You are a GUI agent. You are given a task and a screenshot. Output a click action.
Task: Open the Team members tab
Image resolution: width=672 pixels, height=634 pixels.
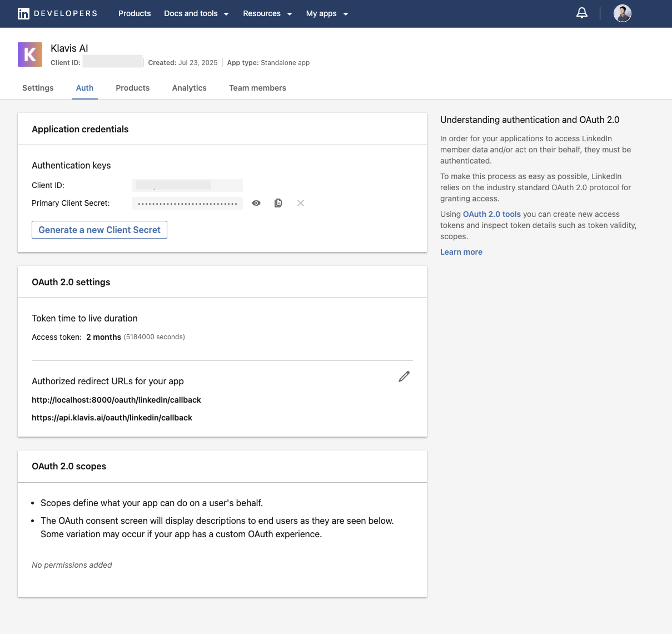(x=258, y=88)
